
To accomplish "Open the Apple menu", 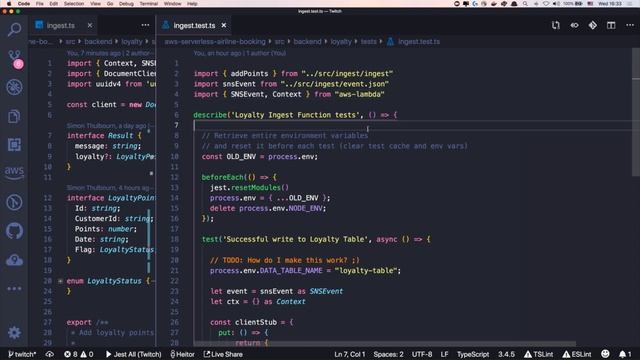I will [x=9, y=4].
